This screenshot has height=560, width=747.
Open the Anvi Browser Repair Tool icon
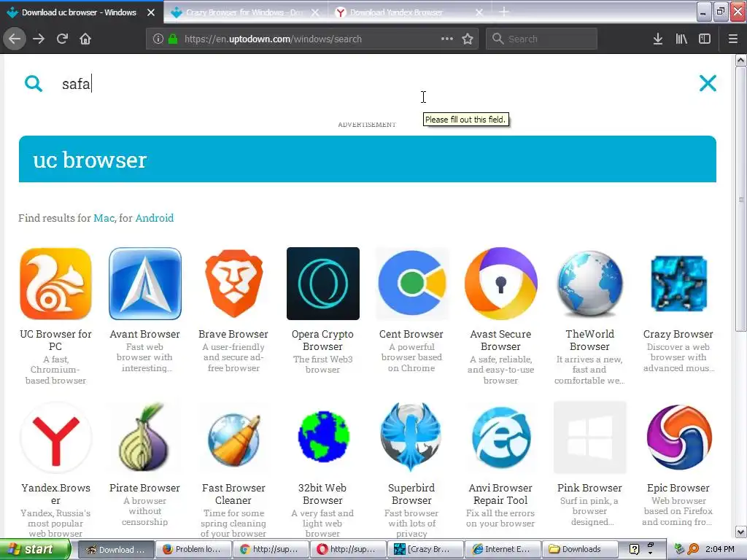500,437
